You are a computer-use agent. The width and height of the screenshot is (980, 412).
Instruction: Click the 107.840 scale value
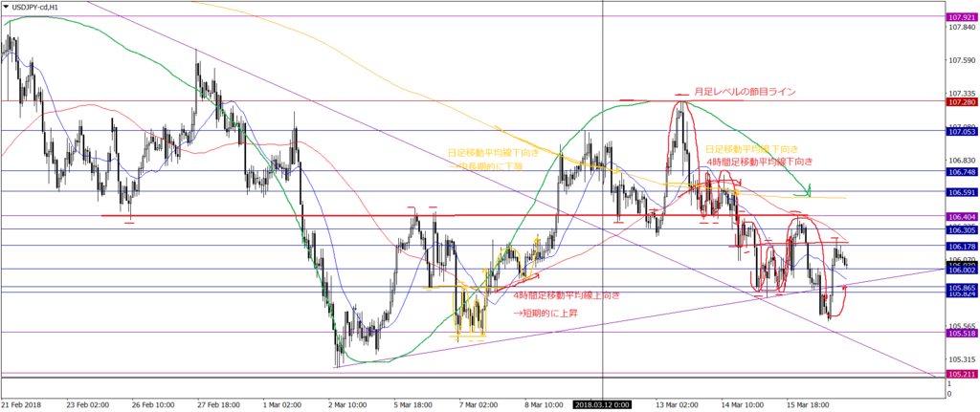[963, 28]
